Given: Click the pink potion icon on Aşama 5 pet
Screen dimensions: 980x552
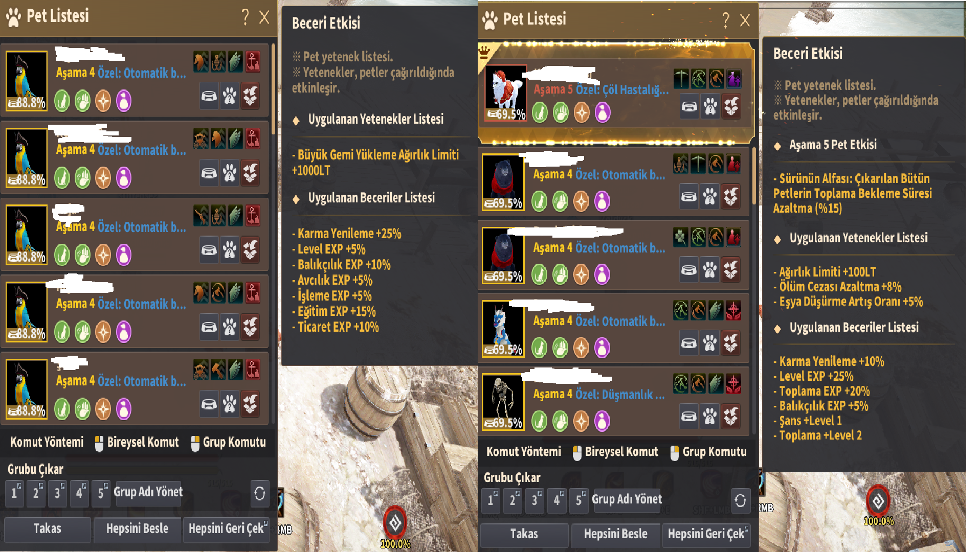Looking at the screenshot, I should [x=603, y=112].
